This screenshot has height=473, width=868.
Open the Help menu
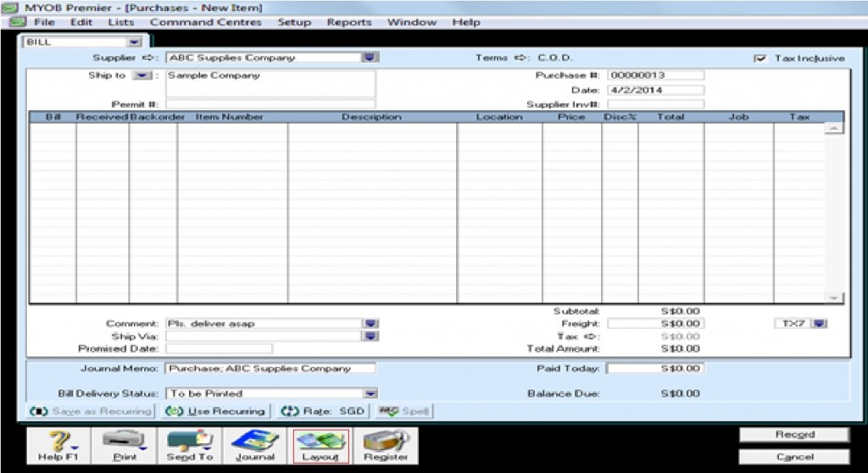[x=466, y=22]
